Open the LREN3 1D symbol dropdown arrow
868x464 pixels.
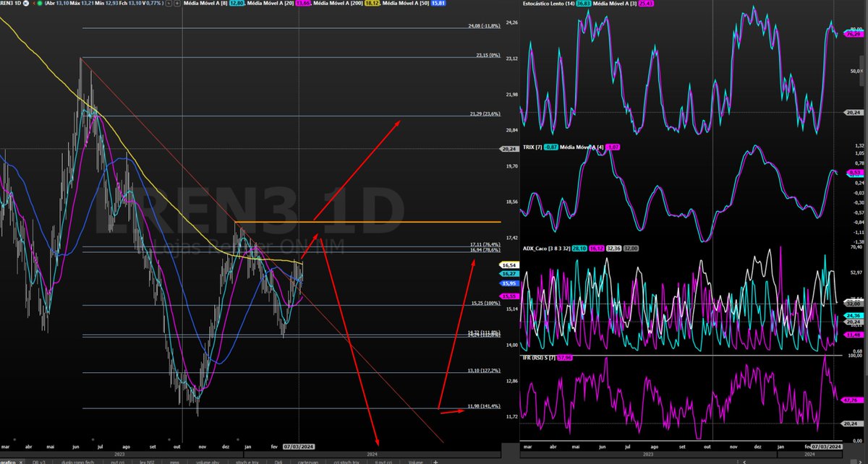26,4
